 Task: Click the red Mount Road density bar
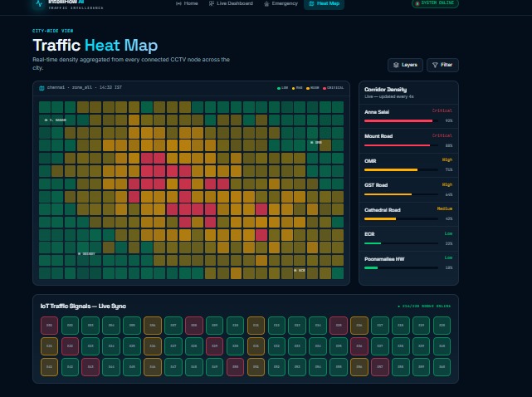coord(397,145)
